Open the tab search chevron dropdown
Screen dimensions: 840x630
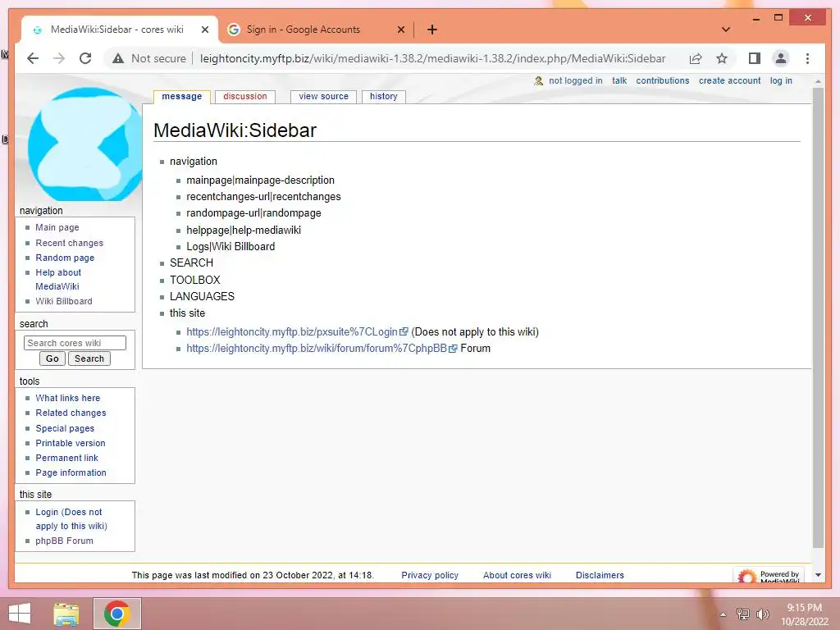coord(726,30)
